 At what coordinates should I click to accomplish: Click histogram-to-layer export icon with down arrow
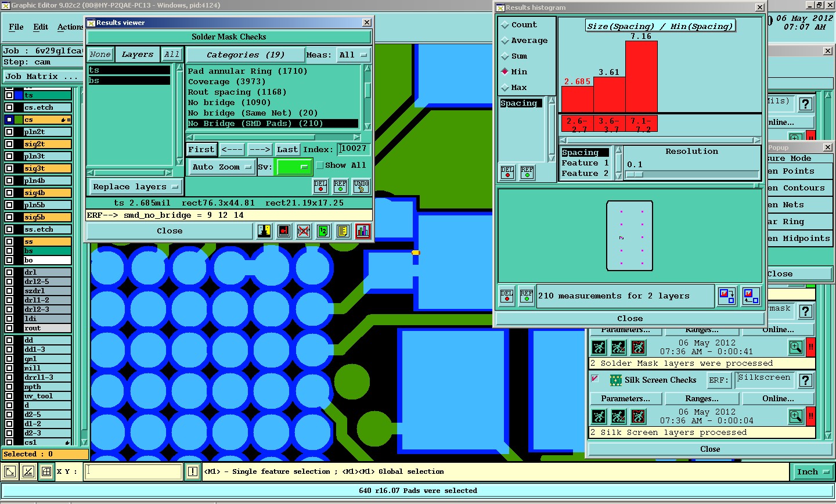[x=727, y=296]
